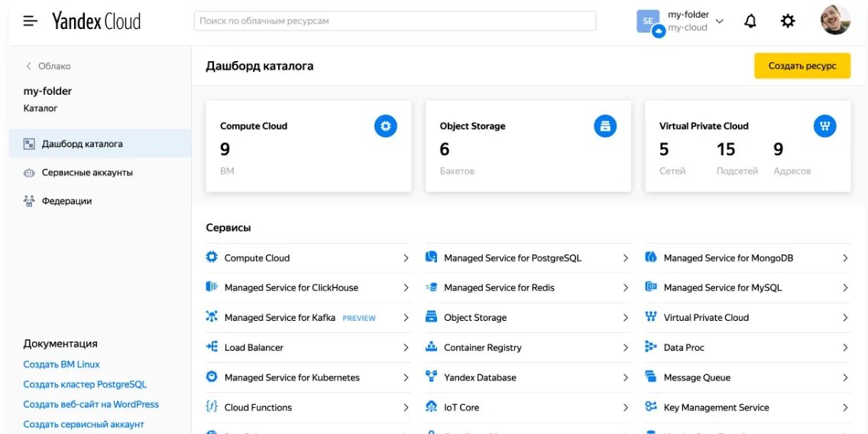868x434 pixels.
Task: Open user profile avatar
Action: tap(835, 21)
